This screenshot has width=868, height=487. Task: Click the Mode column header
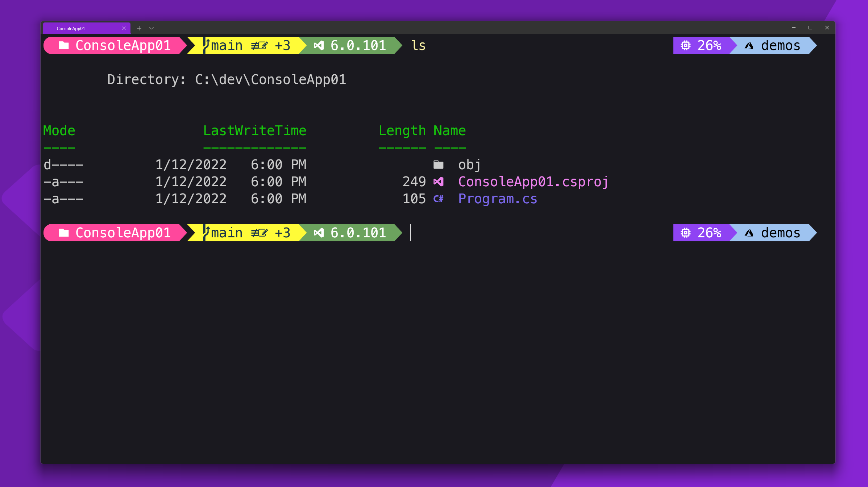(x=59, y=131)
